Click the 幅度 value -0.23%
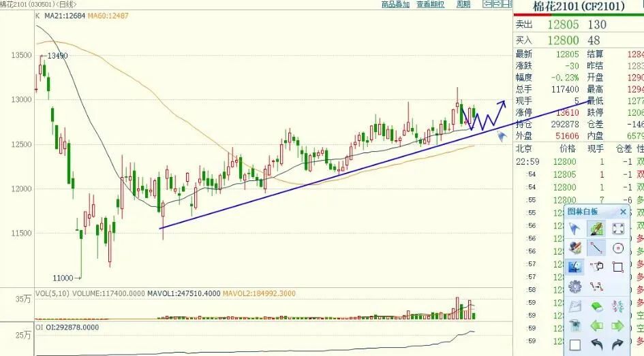The height and width of the screenshot is (356, 644). pos(565,78)
